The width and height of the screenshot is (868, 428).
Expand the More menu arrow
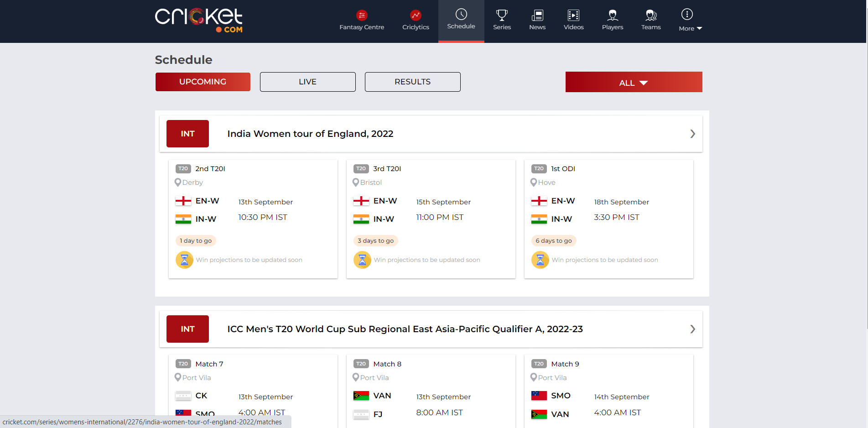tap(699, 28)
